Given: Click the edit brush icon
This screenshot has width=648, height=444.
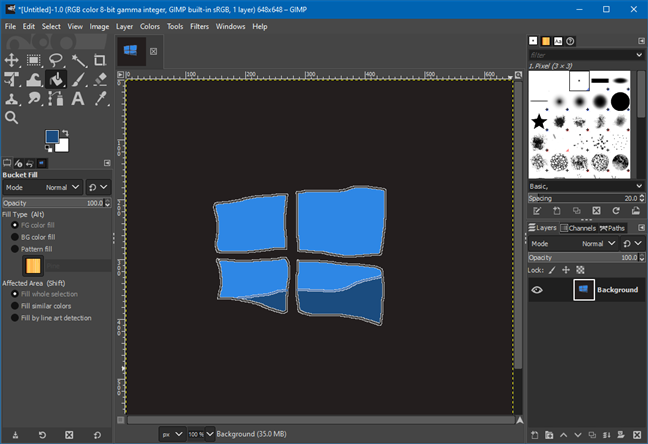Looking at the screenshot, I should coord(537,211).
